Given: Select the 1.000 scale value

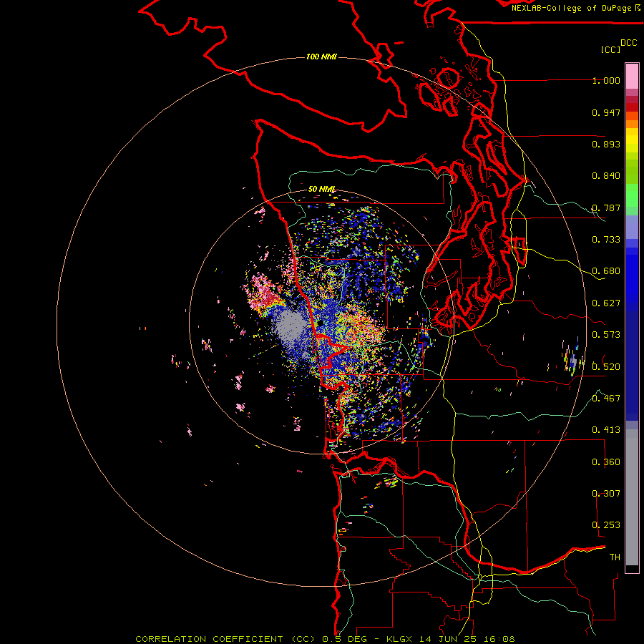Looking at the screenshot, I should tap(606, 80).
